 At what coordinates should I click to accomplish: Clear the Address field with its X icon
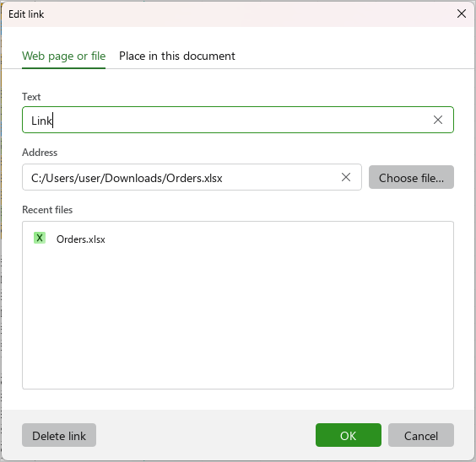click(346, 177)
